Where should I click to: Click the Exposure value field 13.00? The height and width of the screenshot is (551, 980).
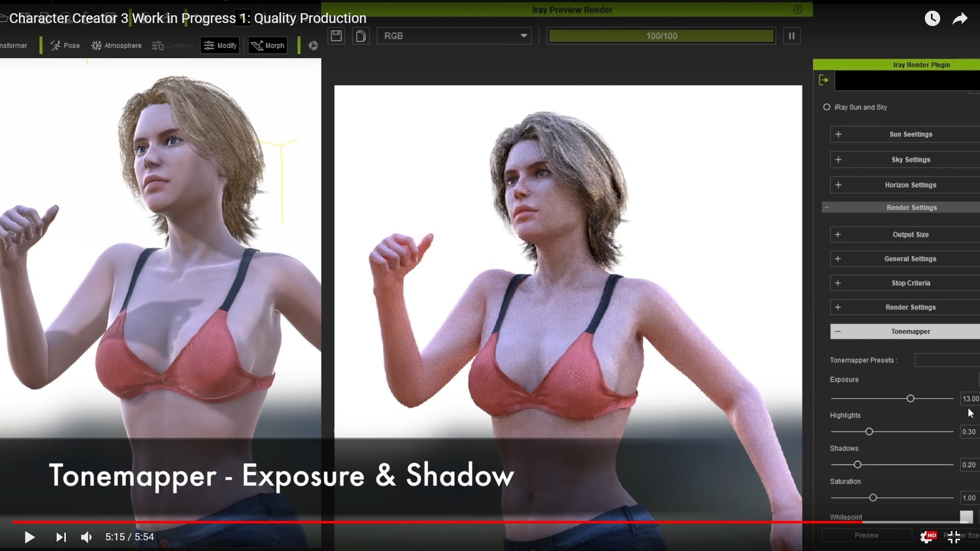click(970, 398)
